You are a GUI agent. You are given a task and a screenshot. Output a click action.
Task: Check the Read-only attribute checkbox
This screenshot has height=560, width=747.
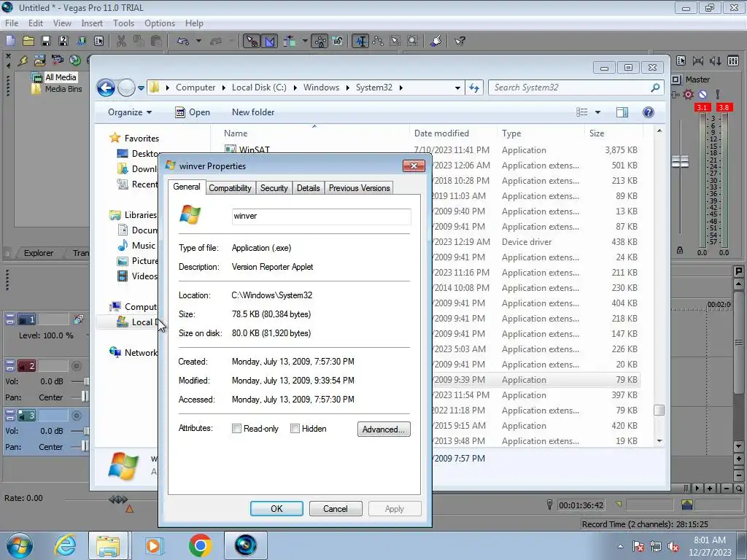point(236,429)
